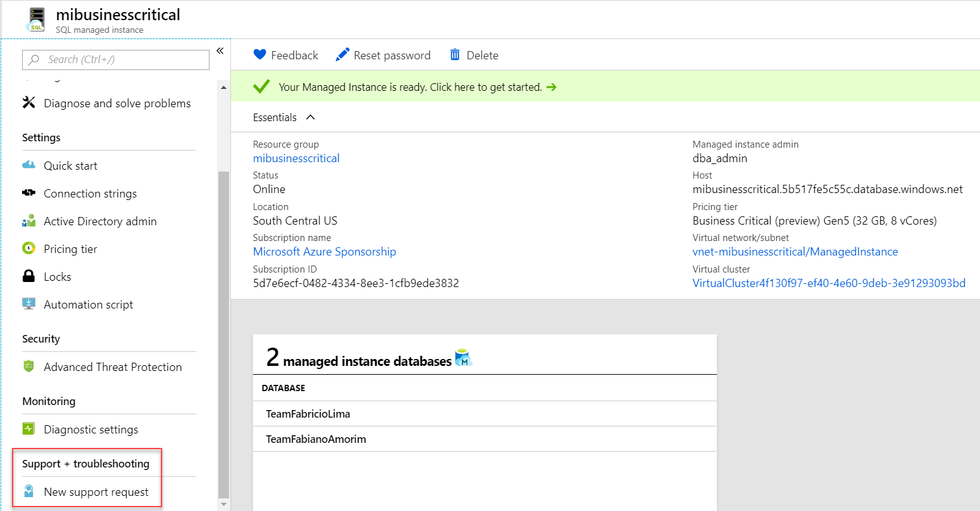This screenshot has width=980, height=511.
Task: Collapse the left navigation menu
Action: [220, 51]
